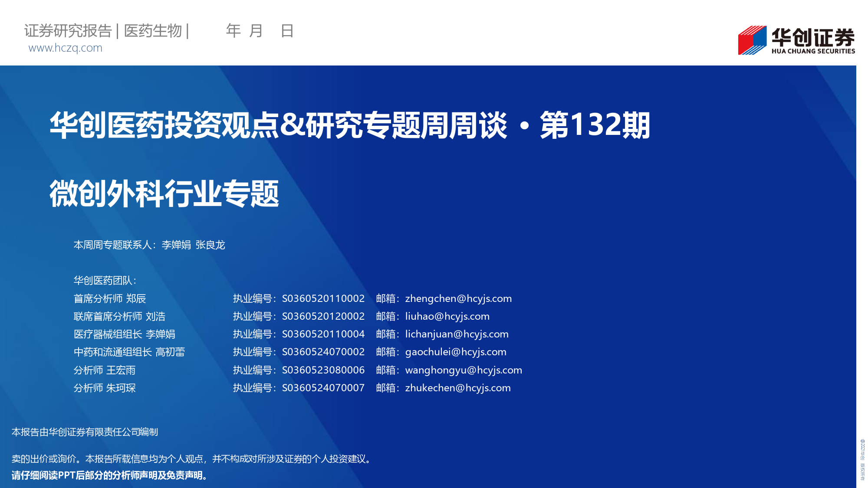This screenshot has height=488, width=868.
Task: Click email zhukechen@hcyjs.com
Action: pyautogui.click(x=458, y=388)
